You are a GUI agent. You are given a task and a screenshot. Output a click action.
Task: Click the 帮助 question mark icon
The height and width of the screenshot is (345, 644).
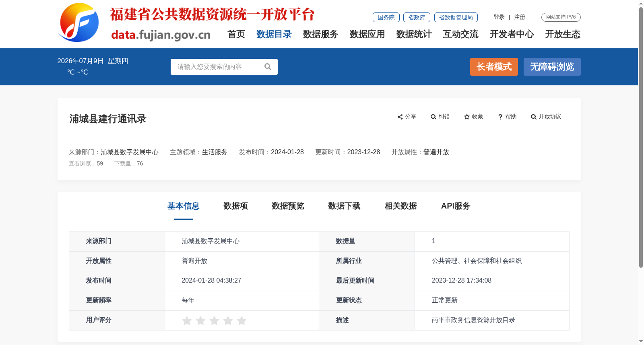tap(500, 117)
